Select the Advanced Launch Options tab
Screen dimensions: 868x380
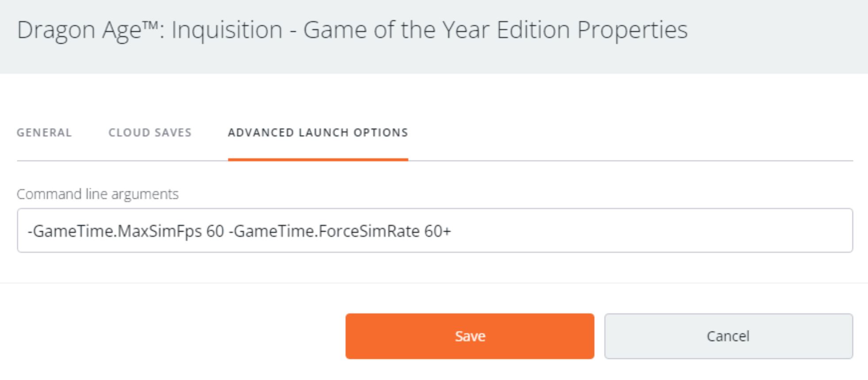[318, 133]
